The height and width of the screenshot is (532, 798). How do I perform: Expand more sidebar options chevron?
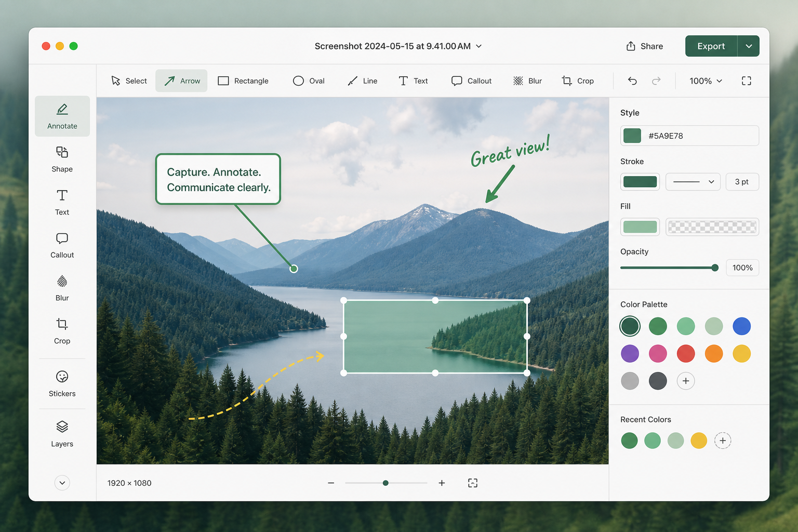62,483
